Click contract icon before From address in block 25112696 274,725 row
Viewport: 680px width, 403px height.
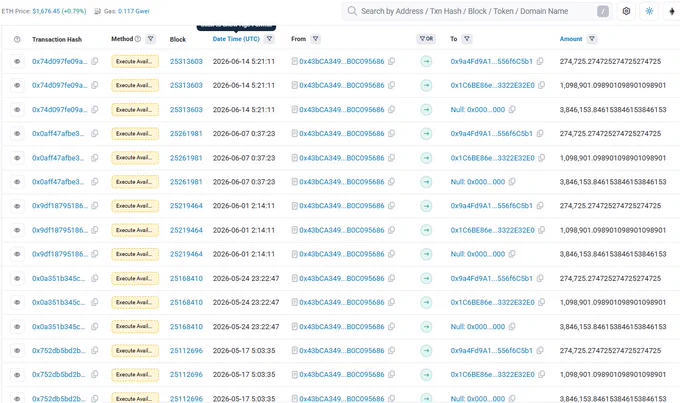pyautogui.click(x=294, y=351)
